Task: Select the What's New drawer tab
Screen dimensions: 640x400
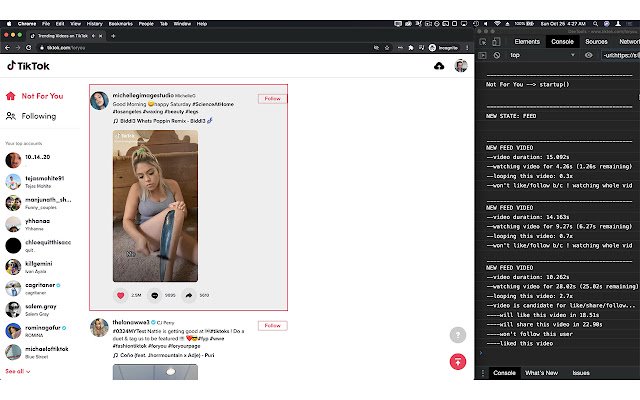Action: 541,373
